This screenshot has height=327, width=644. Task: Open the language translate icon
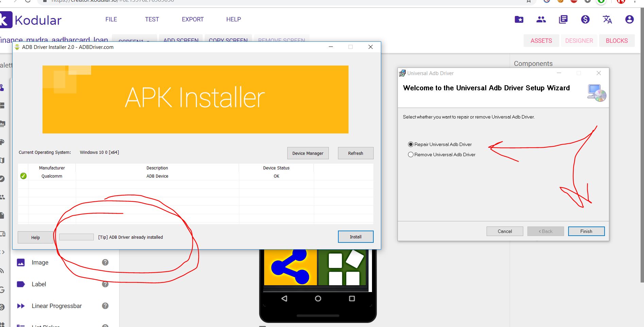click(607, 20)
